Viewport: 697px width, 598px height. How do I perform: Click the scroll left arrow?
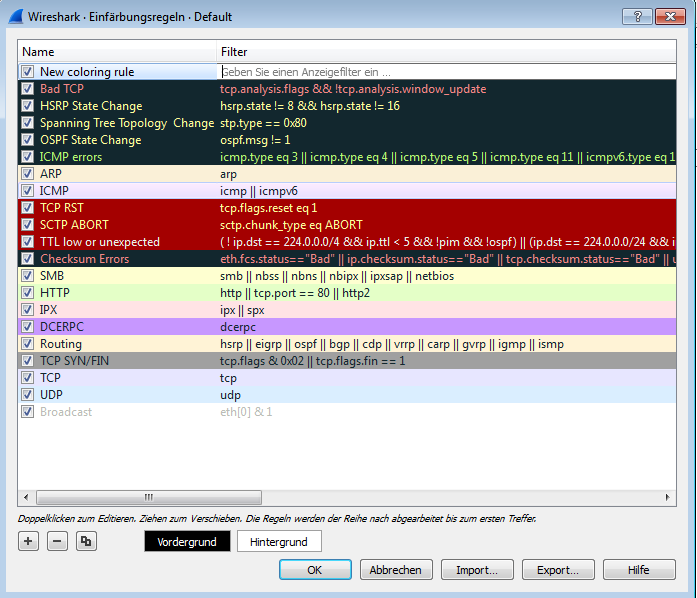26,497
